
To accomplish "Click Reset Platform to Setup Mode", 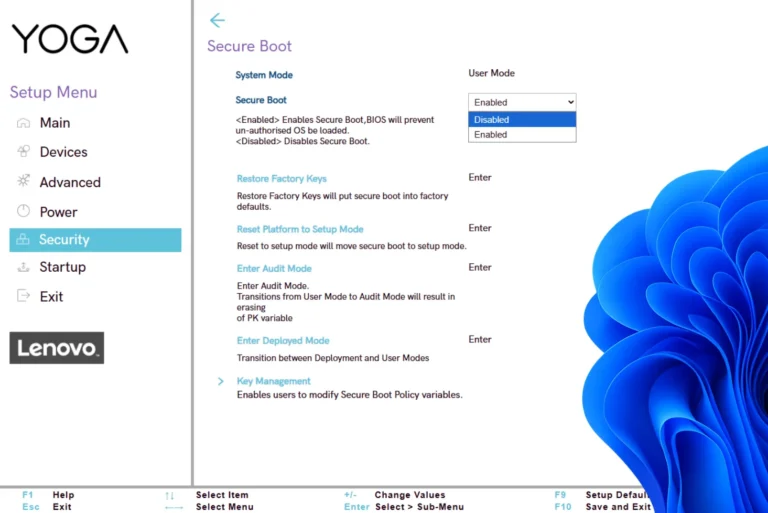I will tap(300, 229).
